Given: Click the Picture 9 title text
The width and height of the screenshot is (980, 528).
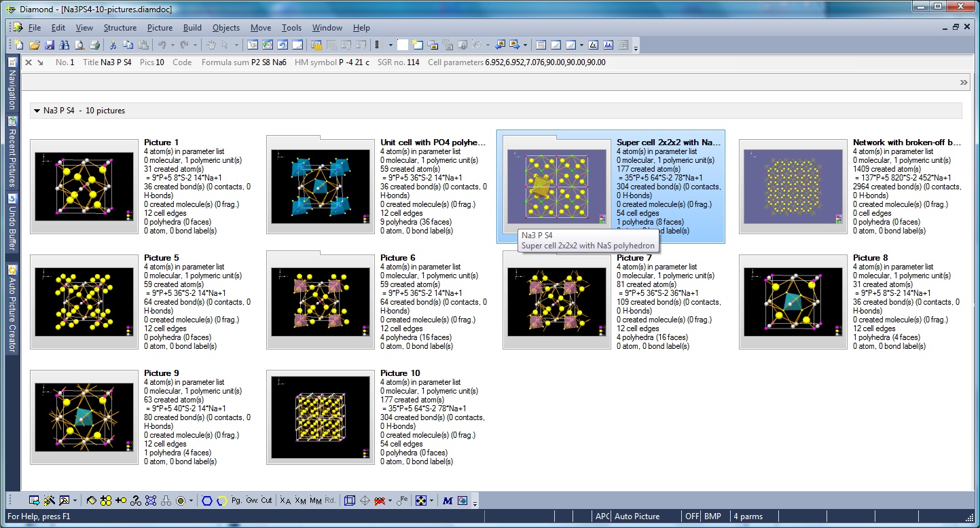Looking at the screenshot, I should click(x=162, y=373).
